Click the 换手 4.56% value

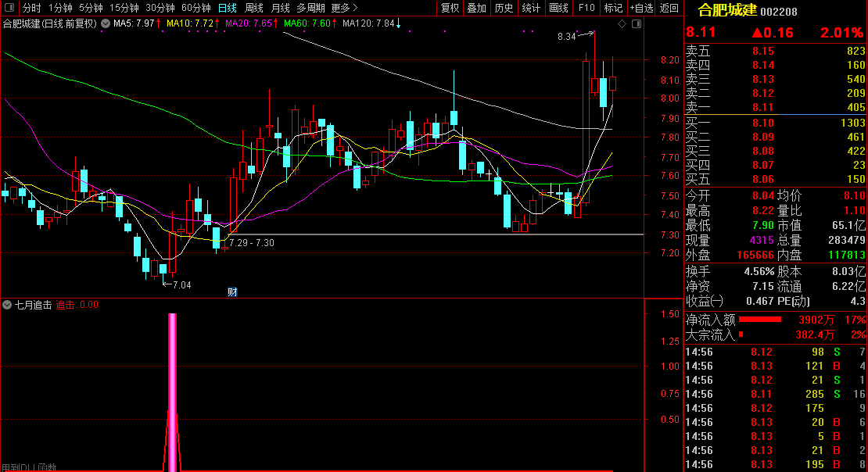coord(759,272)
